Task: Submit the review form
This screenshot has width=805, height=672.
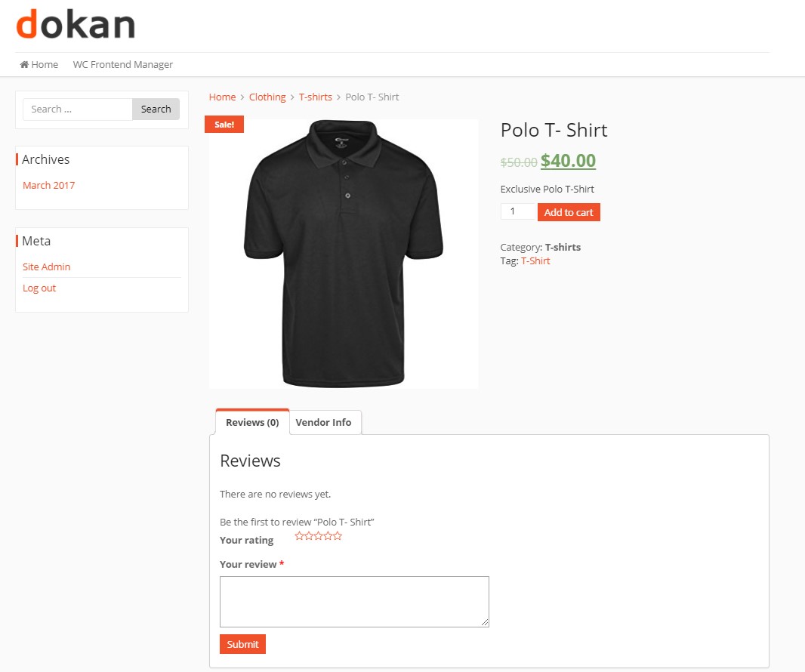Action: point(242,644)
